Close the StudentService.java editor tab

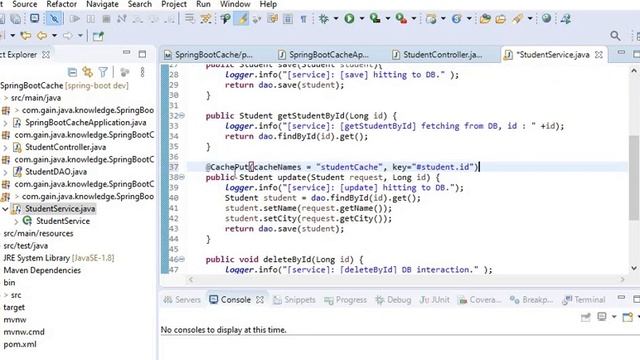click(599, 54)
